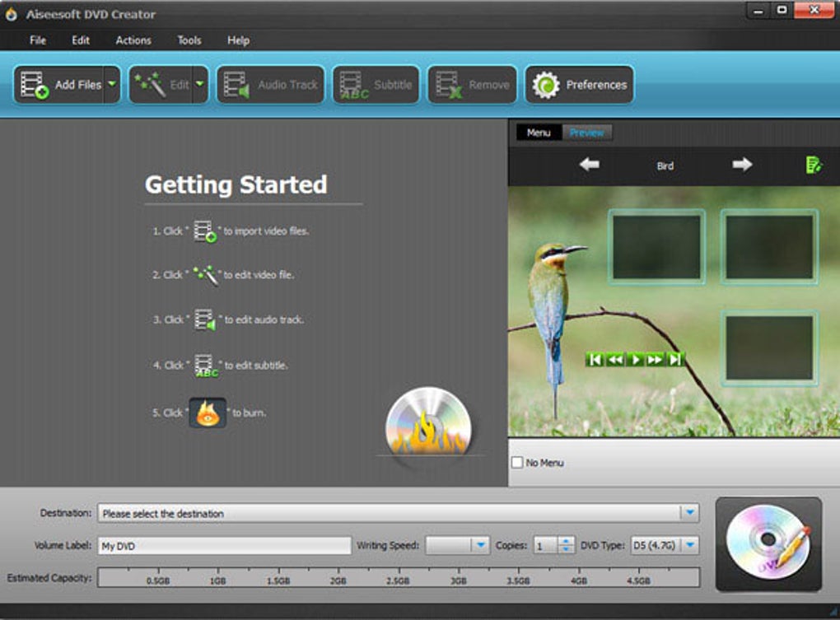Click play button in menu preview
This screenshot has height=620, width=840.
[x=636, y=359]
